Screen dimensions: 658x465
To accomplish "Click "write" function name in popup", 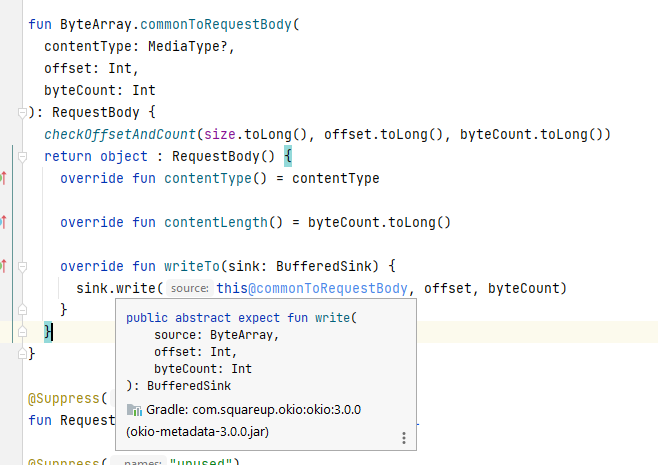I will 332,318.
